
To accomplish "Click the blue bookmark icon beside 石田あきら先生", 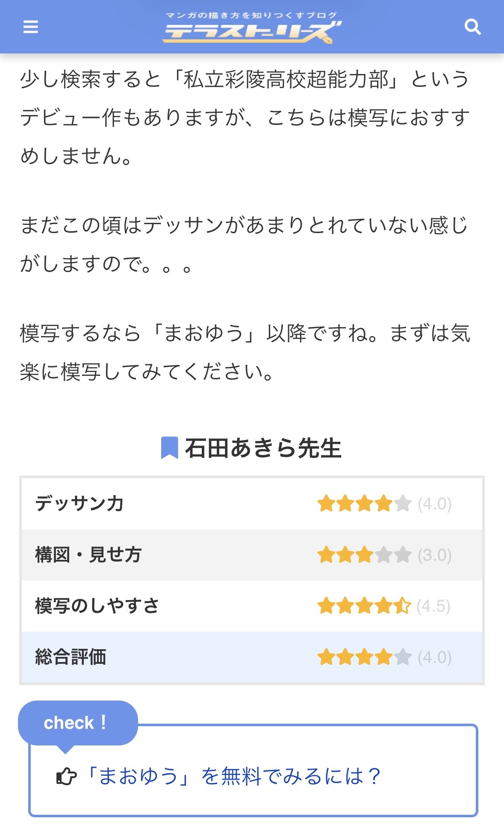I will 169,448.
